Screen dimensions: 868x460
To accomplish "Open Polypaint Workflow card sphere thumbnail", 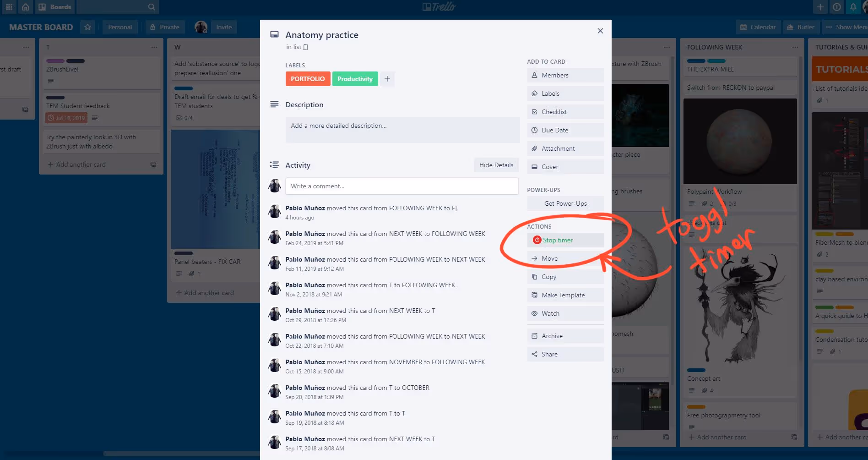I will (x=740, y=141).
